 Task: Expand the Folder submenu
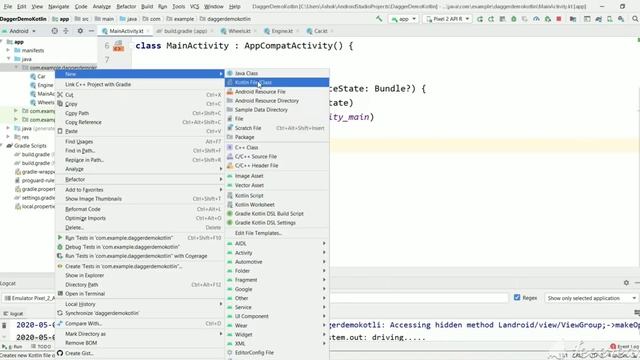pyautogui.click(x=277, y=271)
